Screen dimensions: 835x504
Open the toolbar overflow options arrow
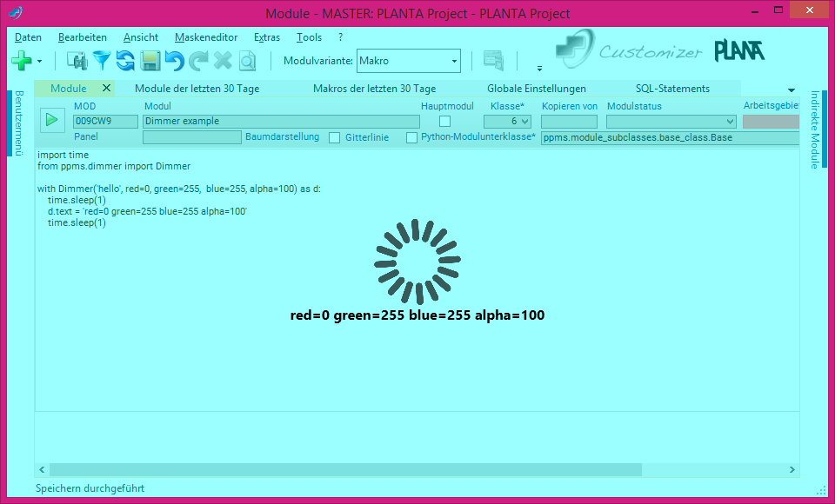(x=539, y=68)
